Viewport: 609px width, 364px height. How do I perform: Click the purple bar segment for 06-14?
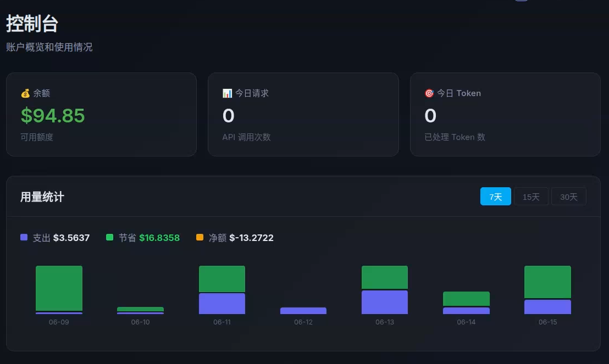point(466,310)
